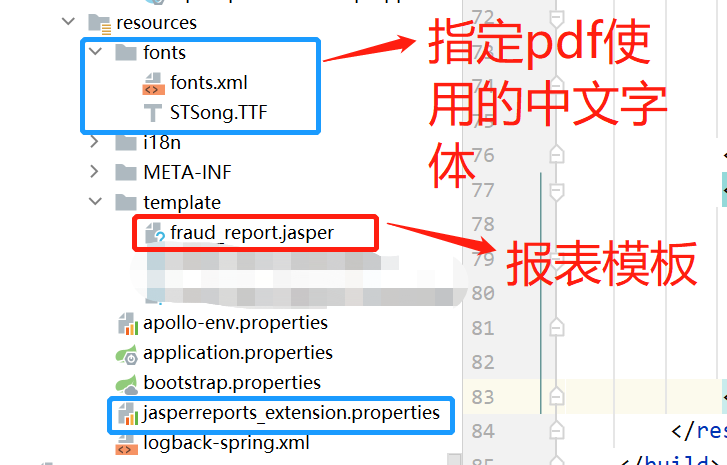Click the fold marker at line 77
The image size is (727, 465).
[556, 191]
